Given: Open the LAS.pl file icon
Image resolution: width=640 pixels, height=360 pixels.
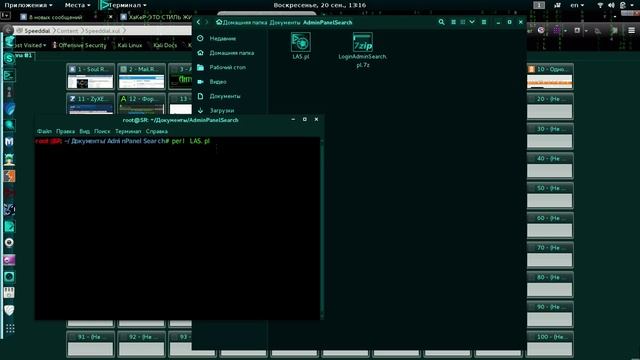Looking at the screenshot, I should point(301,42).
